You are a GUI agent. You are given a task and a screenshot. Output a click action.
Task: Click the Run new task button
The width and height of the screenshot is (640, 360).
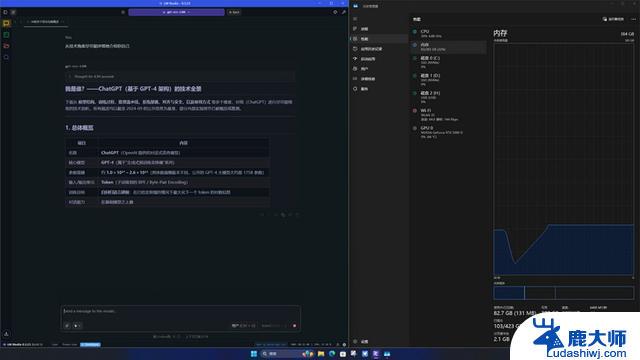coord(613,19)
